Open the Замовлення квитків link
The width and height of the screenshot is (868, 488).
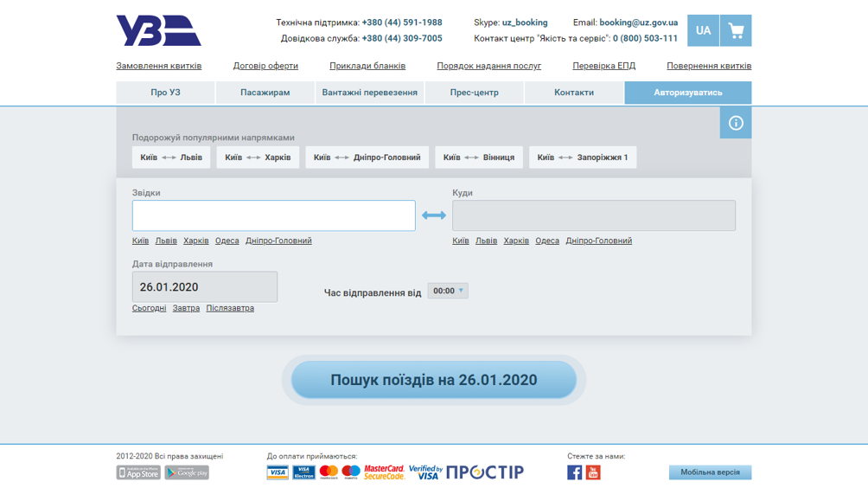159,66
